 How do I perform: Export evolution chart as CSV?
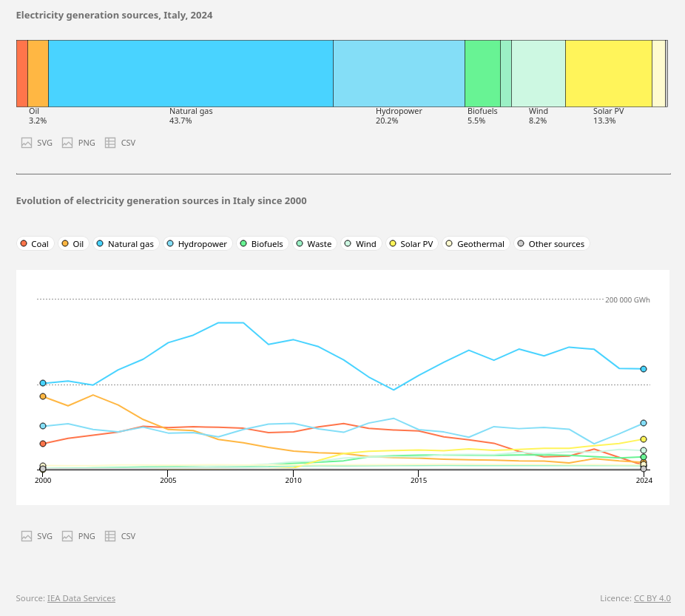pos(120,536)
